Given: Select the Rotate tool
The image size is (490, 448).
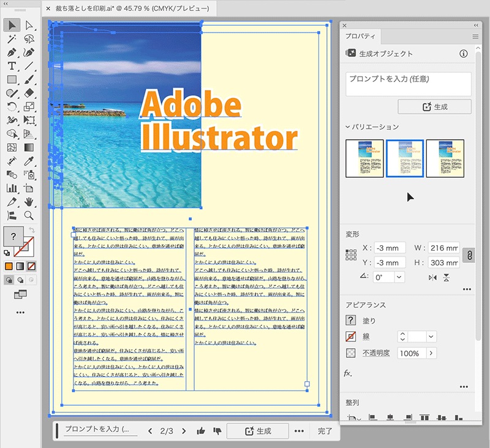Looking at the screenshot, I should (12, 107).
